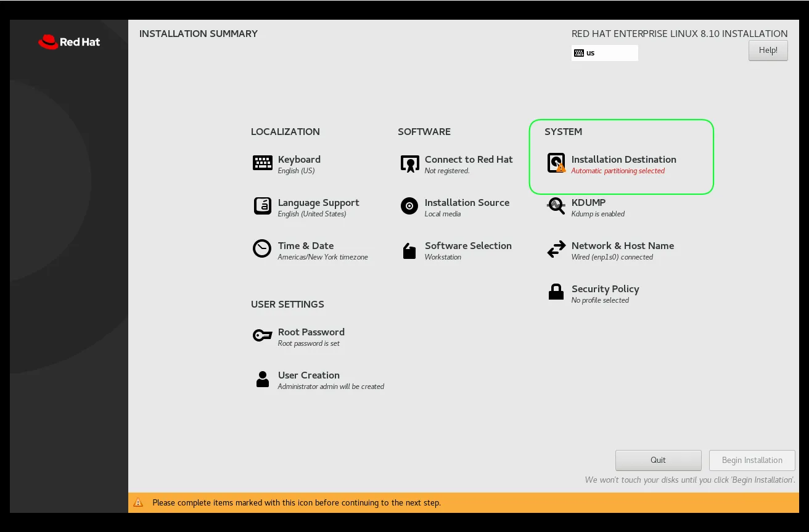Image resolution: width=809 pixels, height=532 pixels.
Task: Click the warning icon in bottom bar
Action: (139, 502)
